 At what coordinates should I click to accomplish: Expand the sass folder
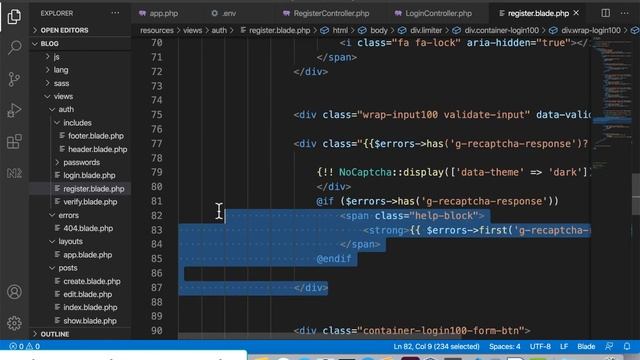(x=61, y=83)
